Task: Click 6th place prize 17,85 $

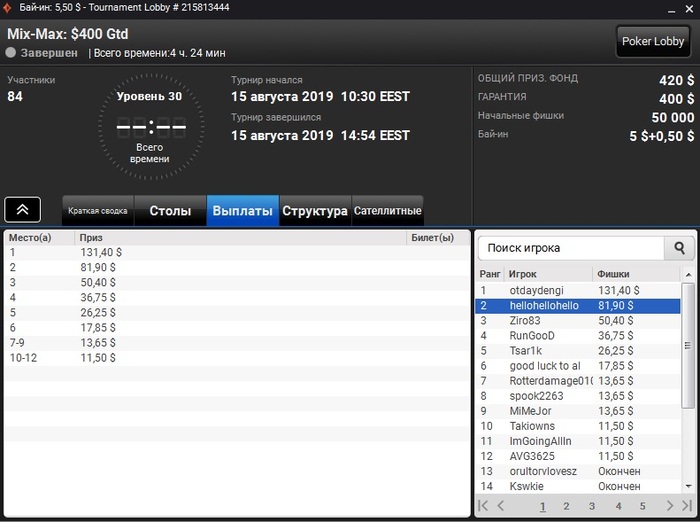Action: pos(98,328)
